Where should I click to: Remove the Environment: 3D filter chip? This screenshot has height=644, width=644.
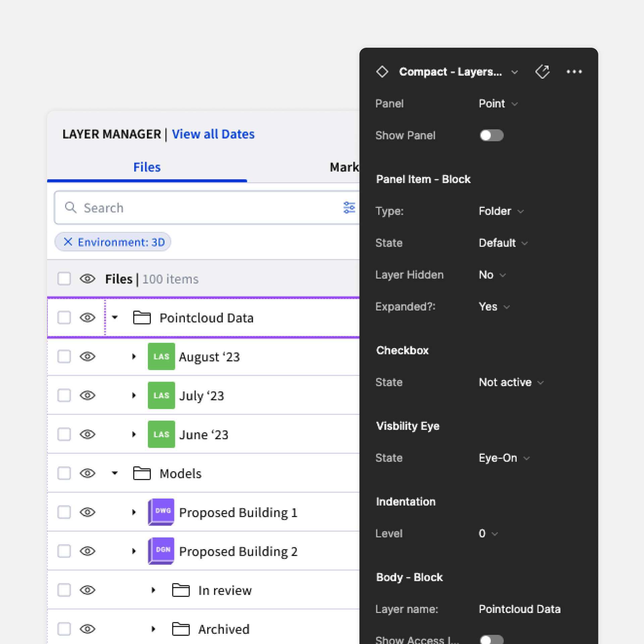click(x=68, y=242)
